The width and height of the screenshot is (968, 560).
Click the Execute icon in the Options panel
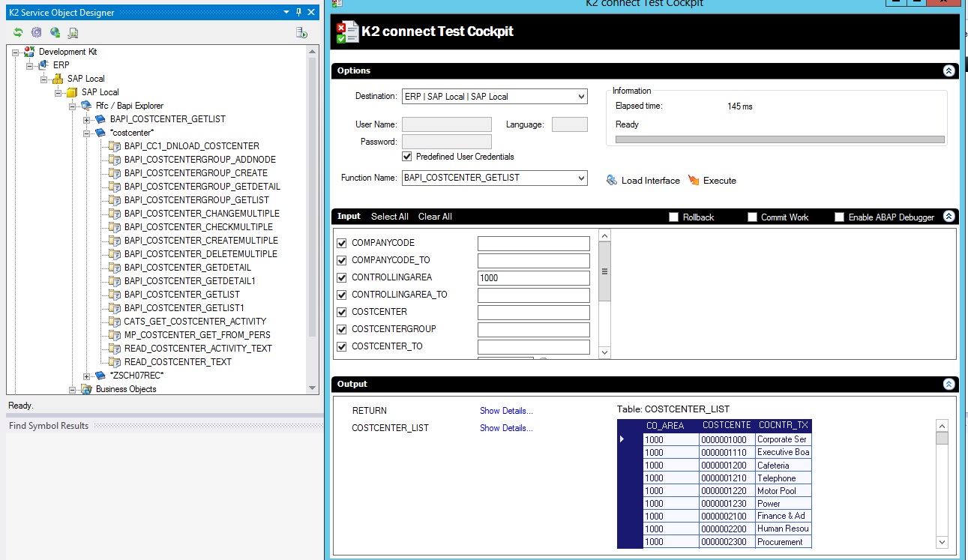click(695, 180)
